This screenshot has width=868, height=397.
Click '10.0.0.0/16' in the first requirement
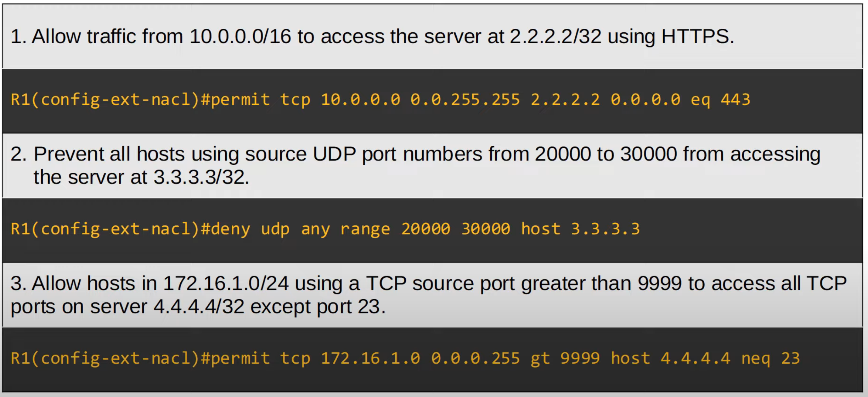240,36
